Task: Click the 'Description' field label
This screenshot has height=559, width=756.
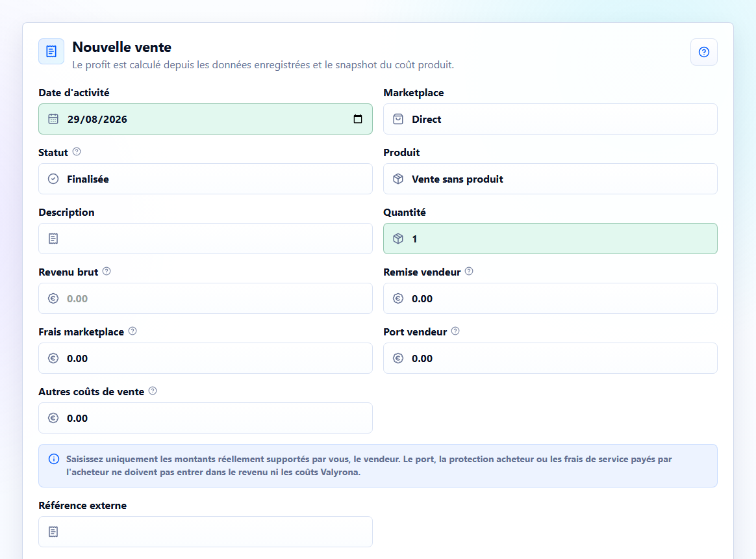Action: coord(66,213)
